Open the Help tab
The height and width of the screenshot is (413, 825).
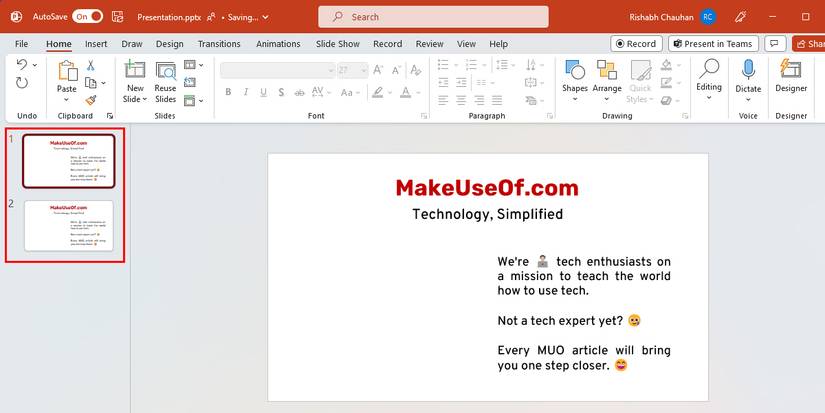tap(498, 44)
